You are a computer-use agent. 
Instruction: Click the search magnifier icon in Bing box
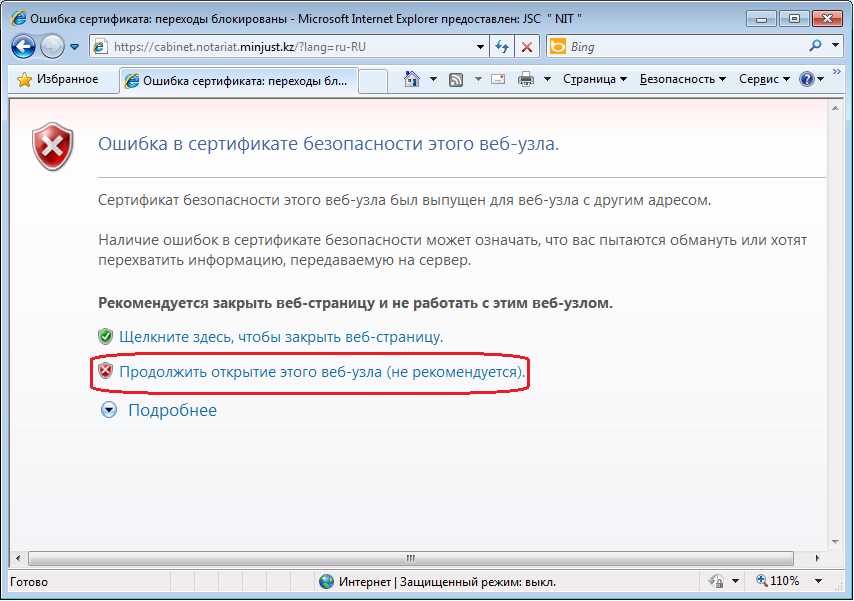817,46
